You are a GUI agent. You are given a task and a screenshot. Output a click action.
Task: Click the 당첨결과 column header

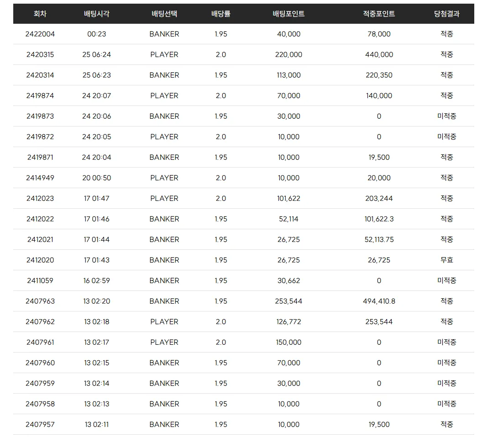[446, 14]
